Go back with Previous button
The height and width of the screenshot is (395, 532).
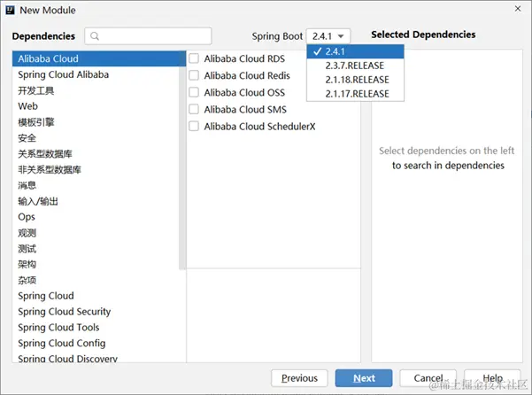point(299,378)
